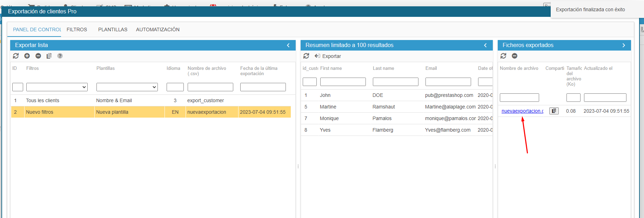
Task: Open the AUTOMATIZACIÓN tab
Action: click(157, 29)
